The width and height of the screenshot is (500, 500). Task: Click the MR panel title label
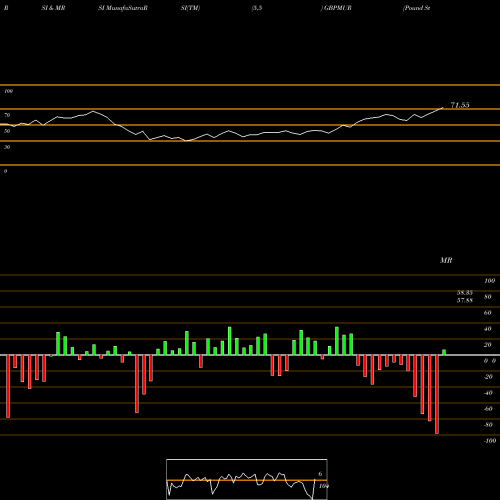pos(446,260)
